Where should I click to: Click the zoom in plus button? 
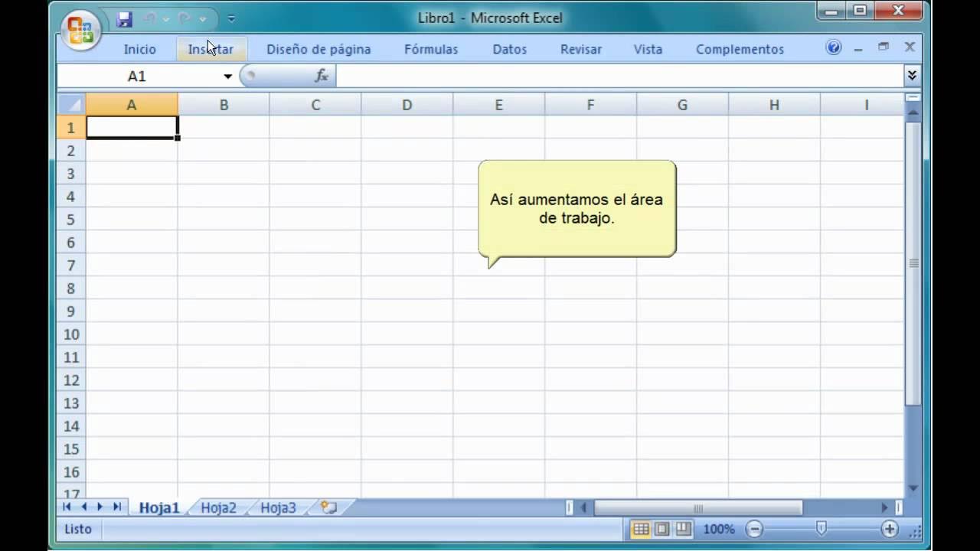click(890, 529)
